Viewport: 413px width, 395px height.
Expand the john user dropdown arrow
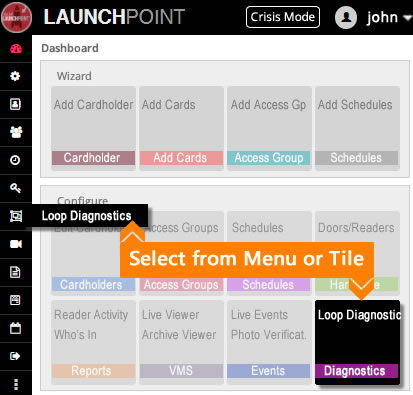pos(407,17)
